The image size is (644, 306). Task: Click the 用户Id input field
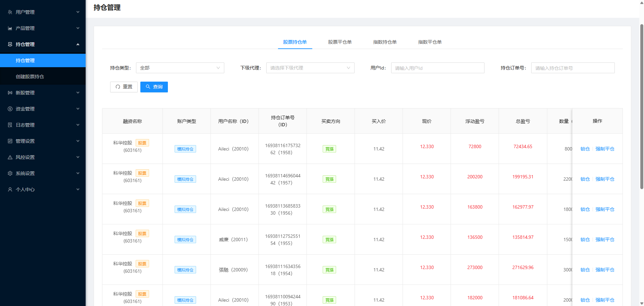click(437, 68)
